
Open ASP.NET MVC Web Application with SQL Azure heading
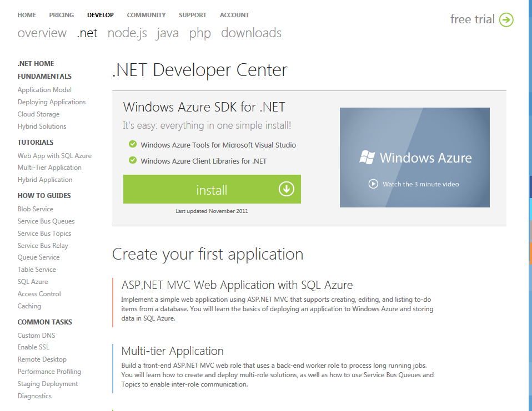coord(237,285)
